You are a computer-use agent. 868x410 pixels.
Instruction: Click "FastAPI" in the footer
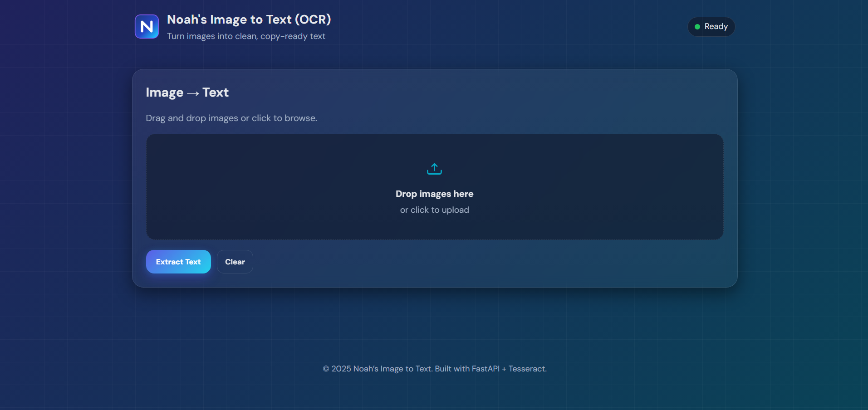tap(485, 369)
